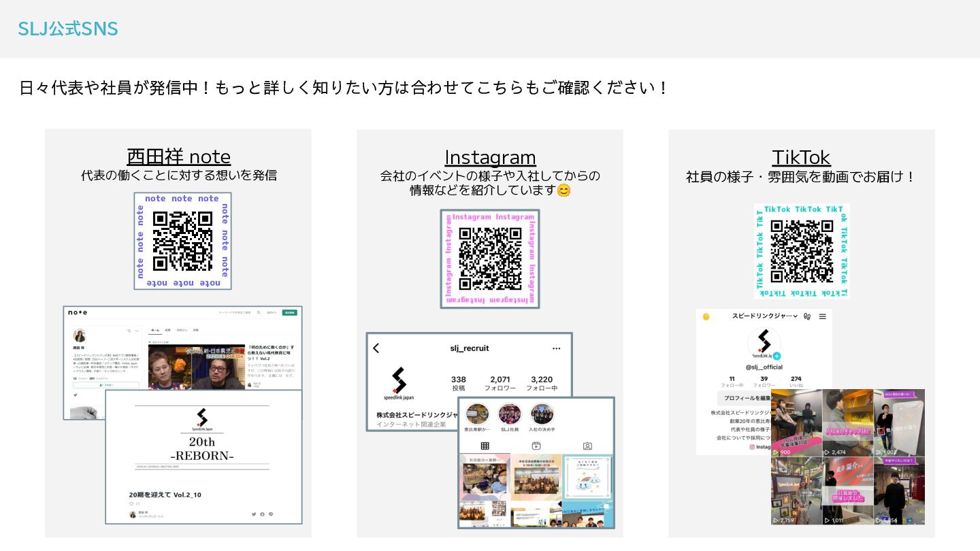Click the 西田祥 profile avatar on note

pyautogui.click(x=79, y=335)
